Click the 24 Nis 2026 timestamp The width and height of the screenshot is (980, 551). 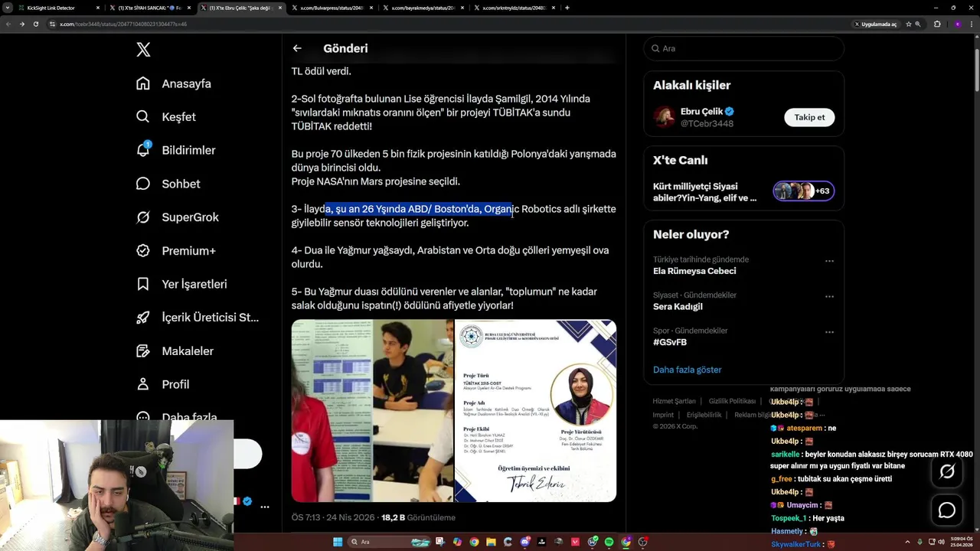(x=333, y=517)
